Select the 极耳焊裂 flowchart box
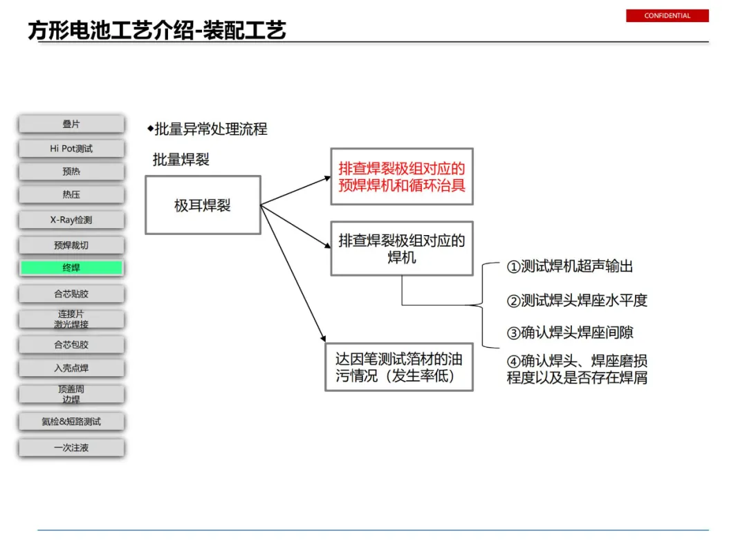747x560 pixels. click(203, 205)
